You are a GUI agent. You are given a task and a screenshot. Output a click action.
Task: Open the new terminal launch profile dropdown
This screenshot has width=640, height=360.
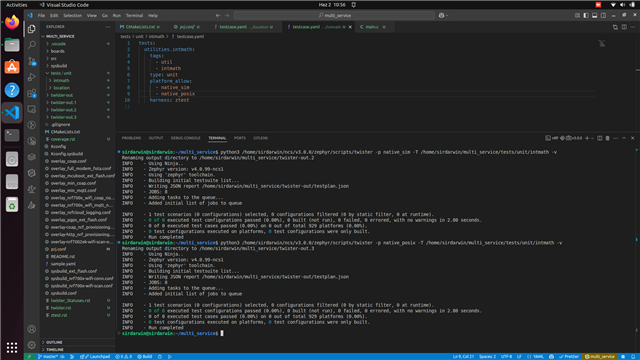592,138
